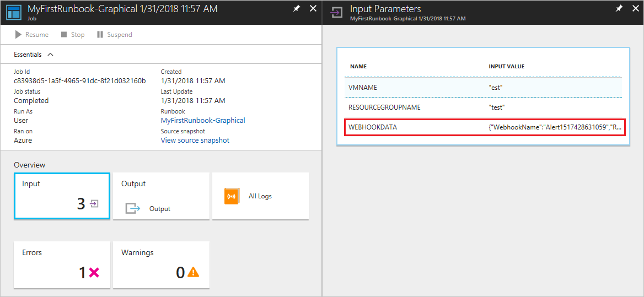Open the MyFirstRunbook-Graphical runbook link
The height and width of the screenshot is (297, 644).
[202, 120]
